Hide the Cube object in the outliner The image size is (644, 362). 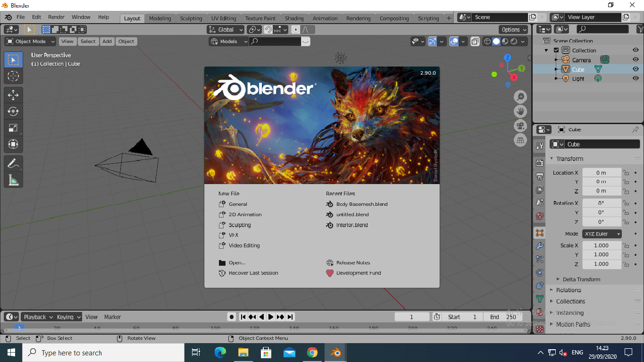pos(635,69)
